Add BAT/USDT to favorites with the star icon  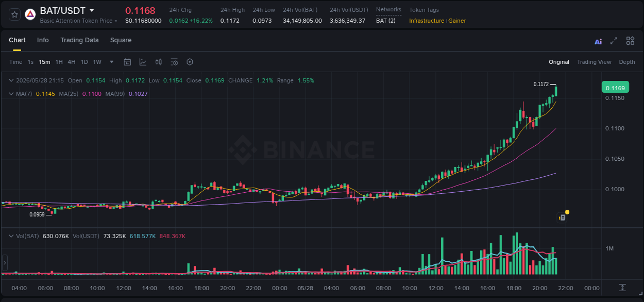tap(14, 14)
